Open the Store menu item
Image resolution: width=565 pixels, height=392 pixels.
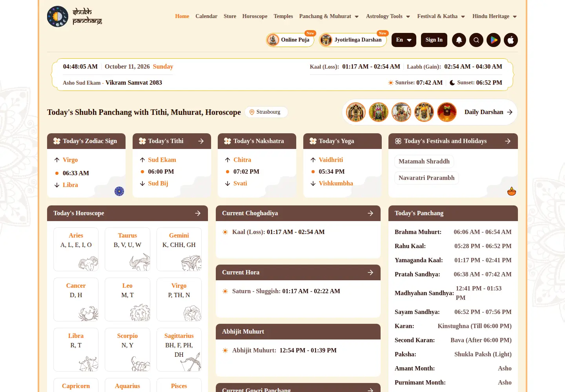pos(230,16)
